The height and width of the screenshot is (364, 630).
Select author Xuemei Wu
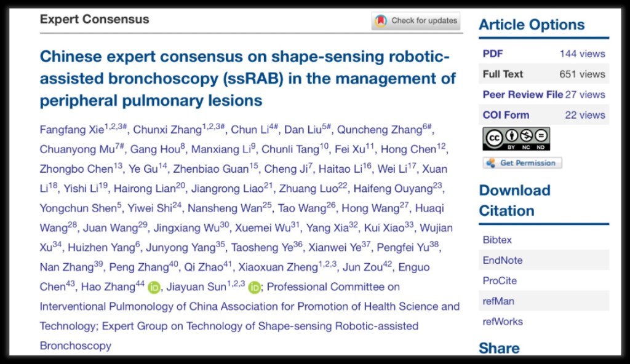click(263, 228)
